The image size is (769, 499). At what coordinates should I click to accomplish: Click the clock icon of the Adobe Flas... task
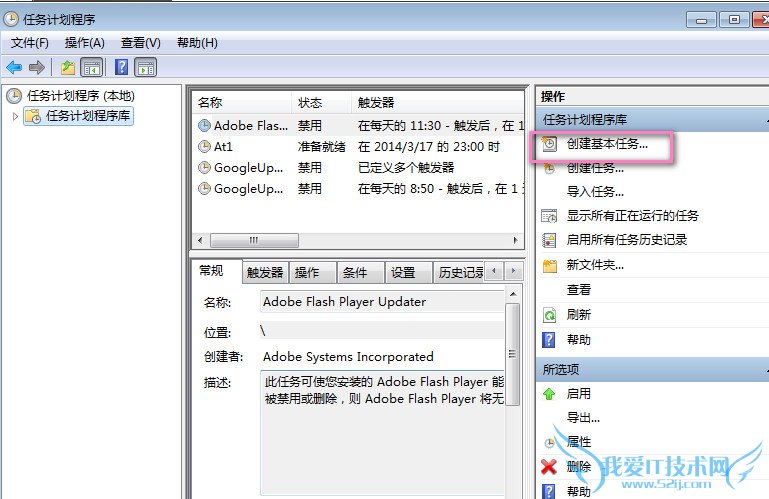point(204,126)
